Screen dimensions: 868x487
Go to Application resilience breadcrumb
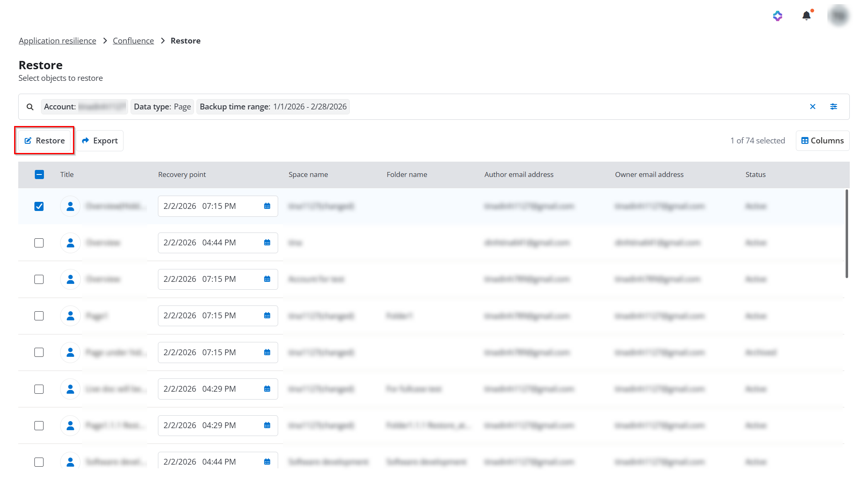click(57, 41)
